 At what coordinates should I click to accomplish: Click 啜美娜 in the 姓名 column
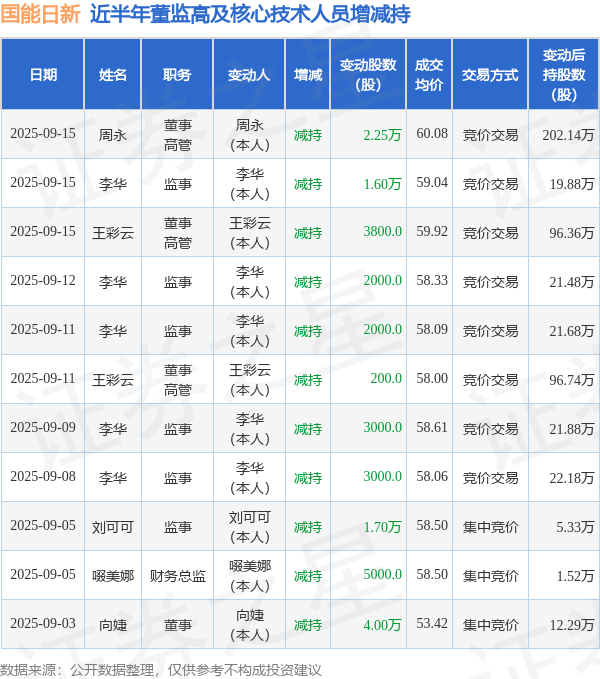coord(113,576)
